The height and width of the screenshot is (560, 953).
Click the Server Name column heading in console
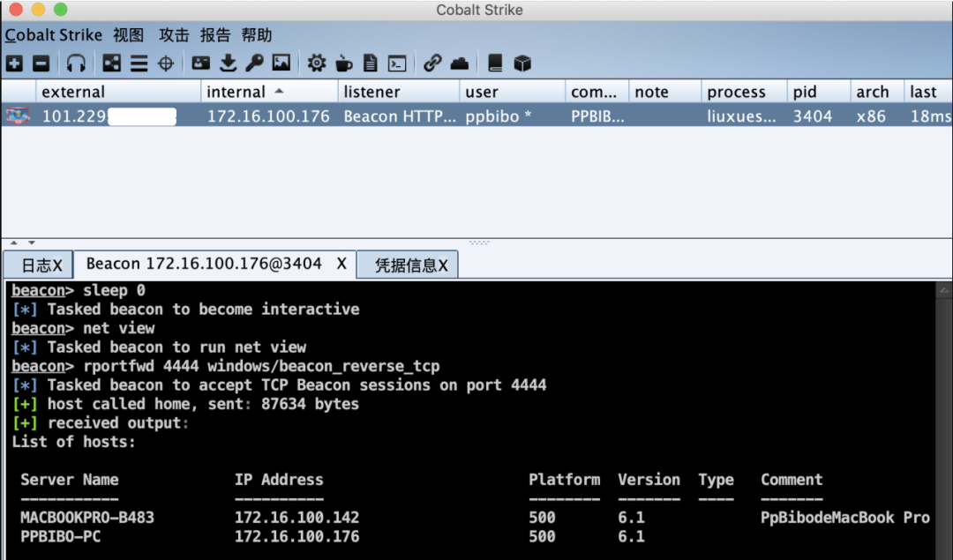click(70, 480)
